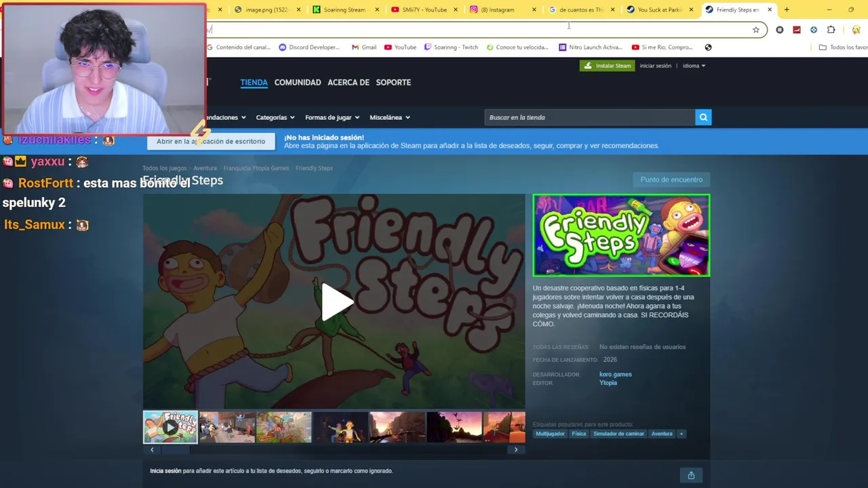868x488 pixels.
Task: Expand the Miscelánea dropdown
Action: (x=390, y=117)
